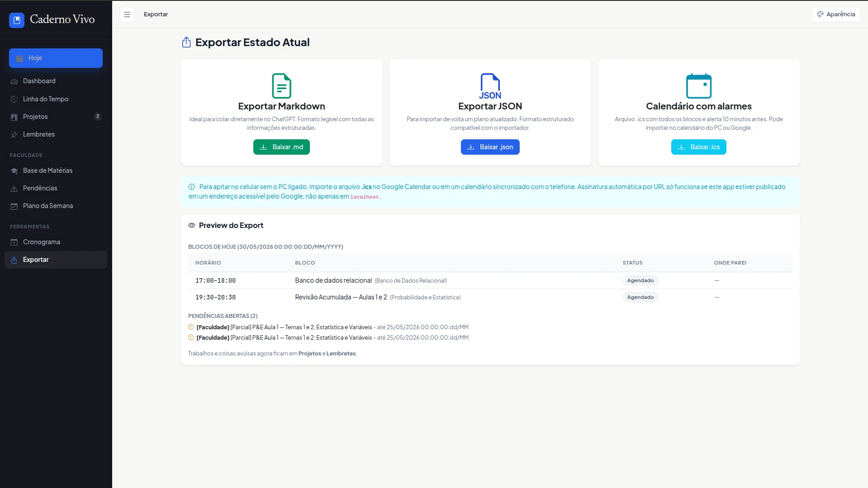The width and height of the screenshot is (868, 488).
Task: Select the Revisão Acumulada — Aulas 1 e 2 row
Action: pos(490,297)
